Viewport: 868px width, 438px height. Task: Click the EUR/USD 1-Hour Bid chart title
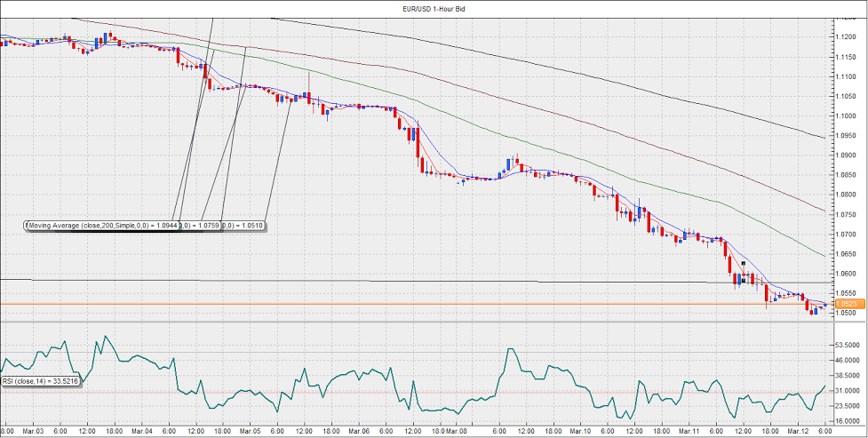[433, 8]
